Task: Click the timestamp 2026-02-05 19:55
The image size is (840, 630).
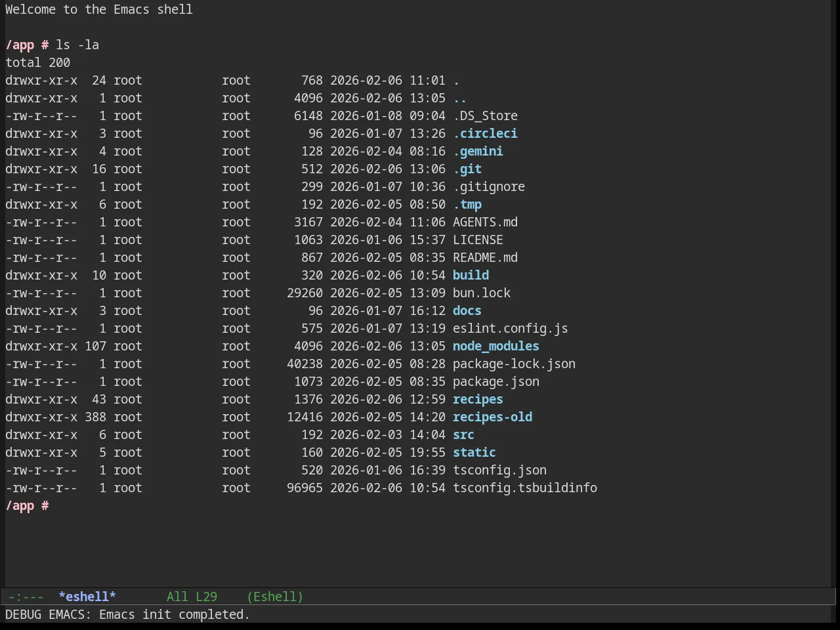Action: pyautogui.click(x=388, y=452)
